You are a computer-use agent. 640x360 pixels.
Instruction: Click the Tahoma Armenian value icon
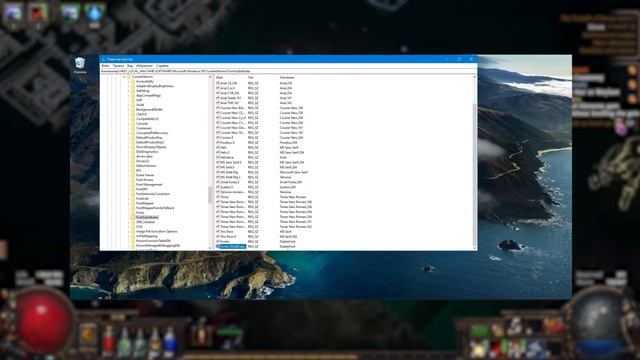pyautogui.click(x=218, y=192)
